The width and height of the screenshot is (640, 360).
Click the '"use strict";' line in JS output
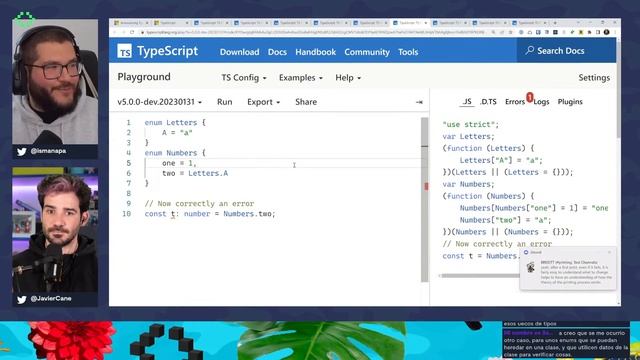click(470, 124)
